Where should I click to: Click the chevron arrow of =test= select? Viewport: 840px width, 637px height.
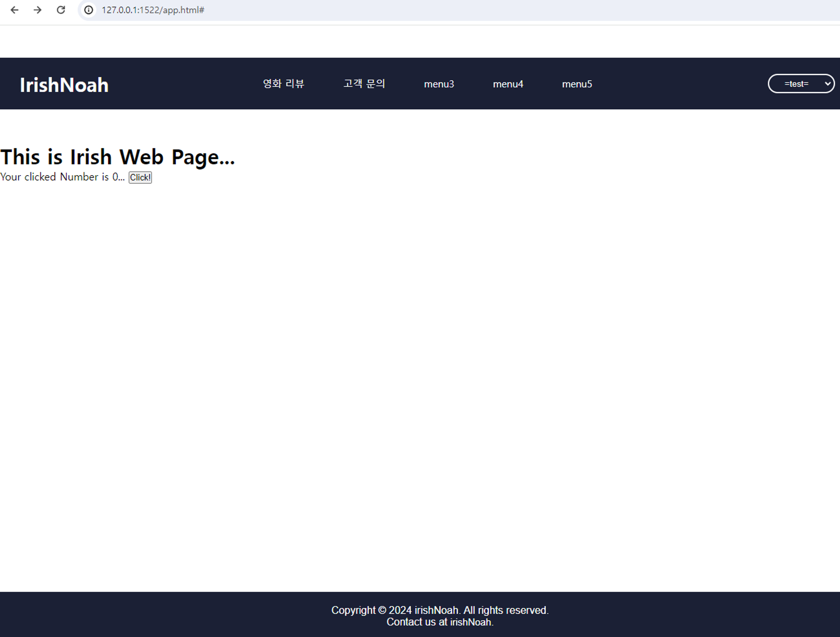tap(827, 84)
